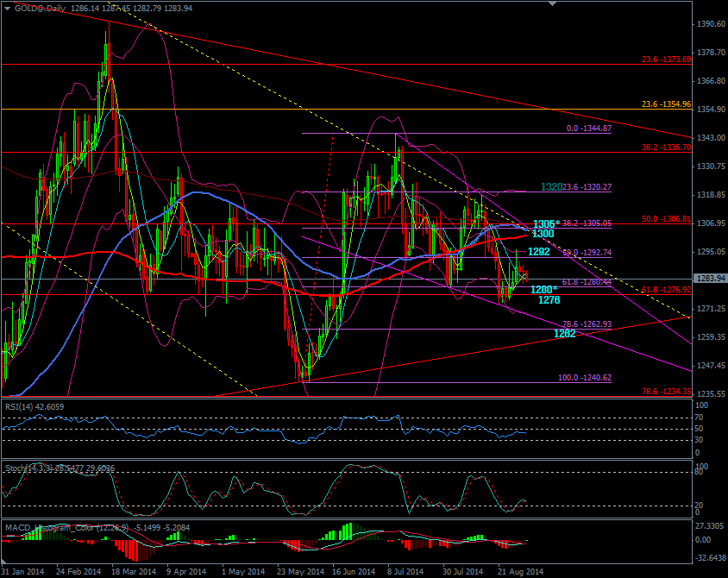Select the cyan 1280* text annotation
The height and width of the screenshot is (578, 728).
(543, 290)
